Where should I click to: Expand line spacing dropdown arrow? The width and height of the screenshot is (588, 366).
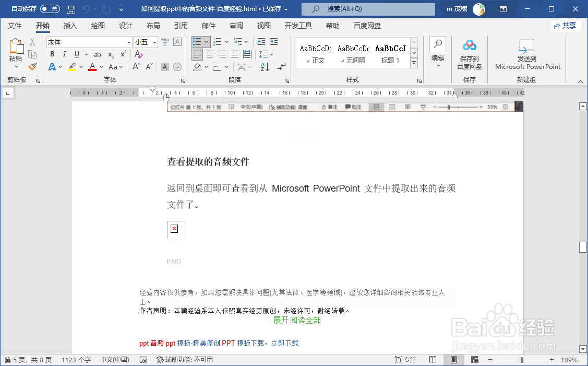point(271,54)
